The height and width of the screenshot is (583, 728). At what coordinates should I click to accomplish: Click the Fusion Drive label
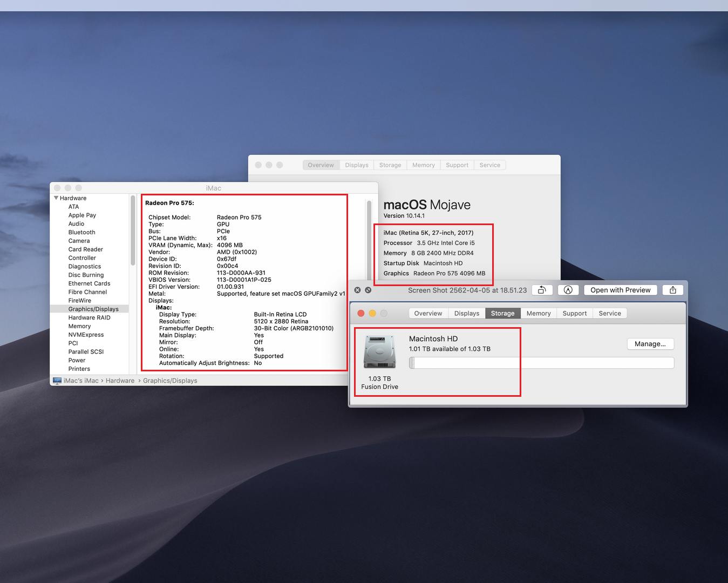point(380,387)
